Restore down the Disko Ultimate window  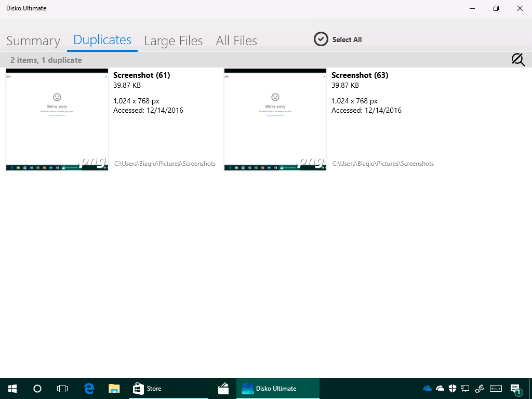[496, 8]
